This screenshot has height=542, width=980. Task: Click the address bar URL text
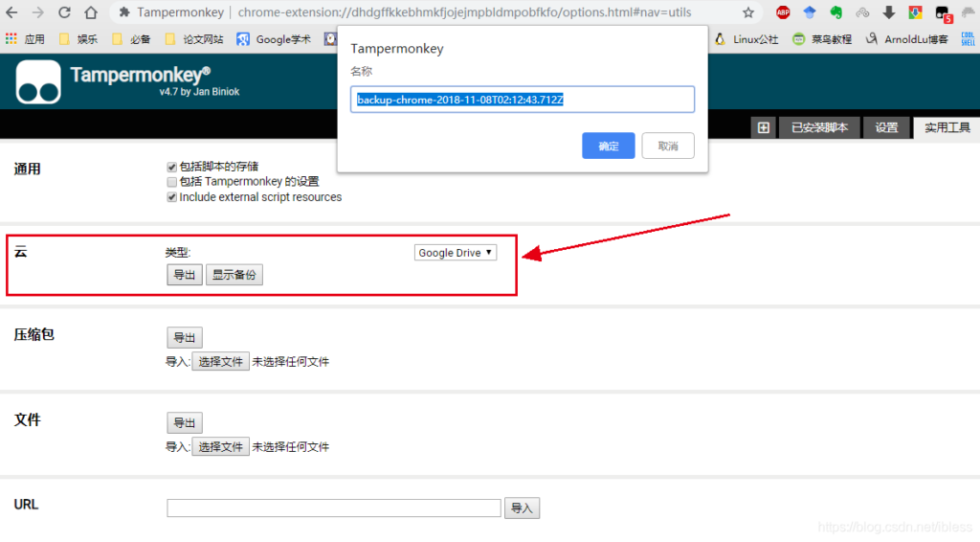point(464,12)
